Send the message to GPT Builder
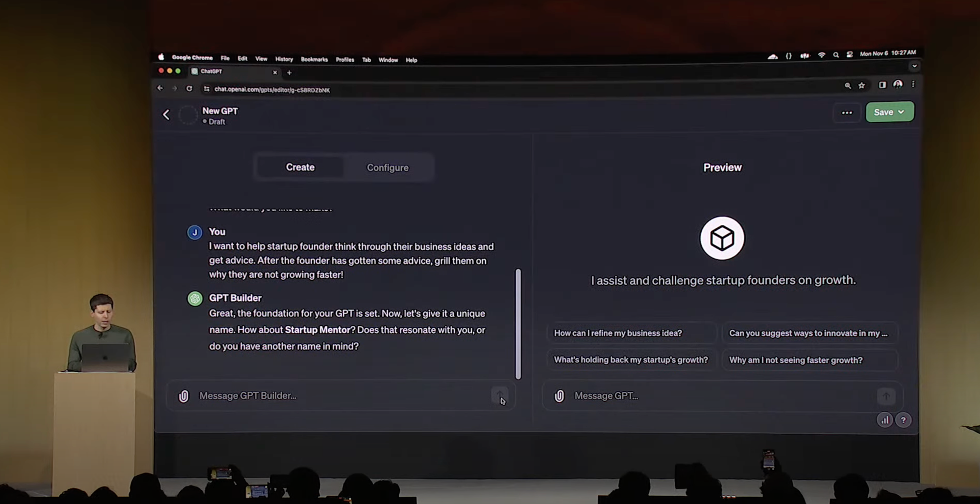This screenshot has width=980, height=504. [x=500, y=396]
